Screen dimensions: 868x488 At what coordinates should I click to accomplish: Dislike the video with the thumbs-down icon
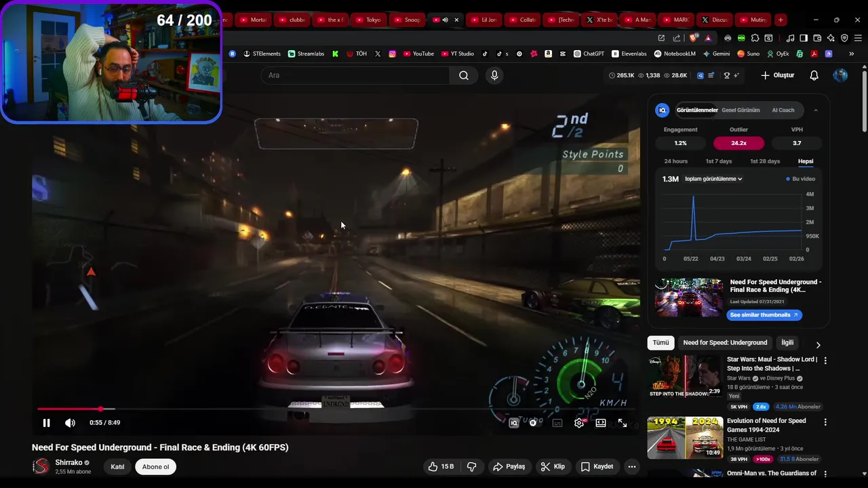[472, 466]
